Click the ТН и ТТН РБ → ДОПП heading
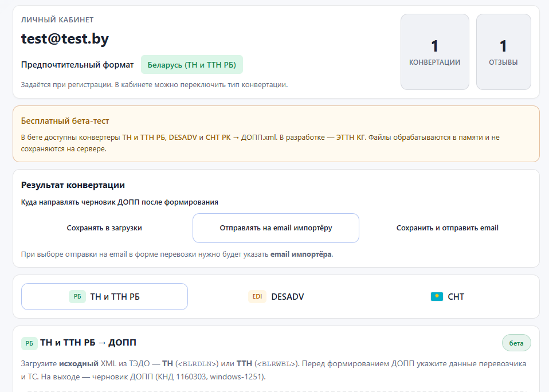 coord(88,342)
